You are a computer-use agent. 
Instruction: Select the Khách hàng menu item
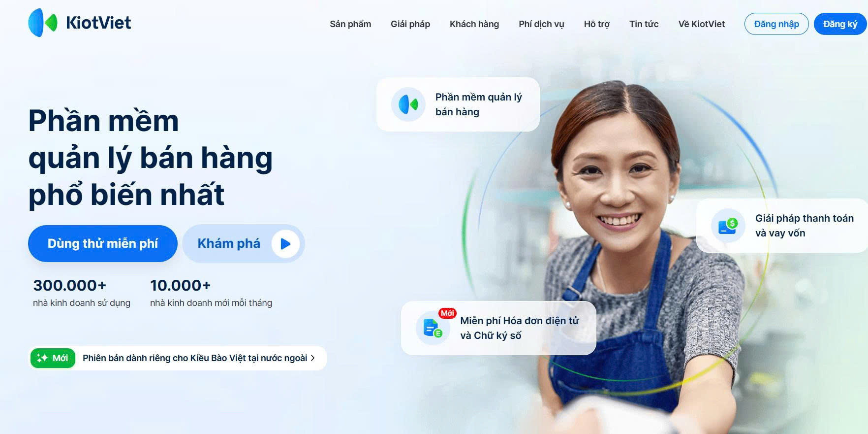click(x=474, y=24)
